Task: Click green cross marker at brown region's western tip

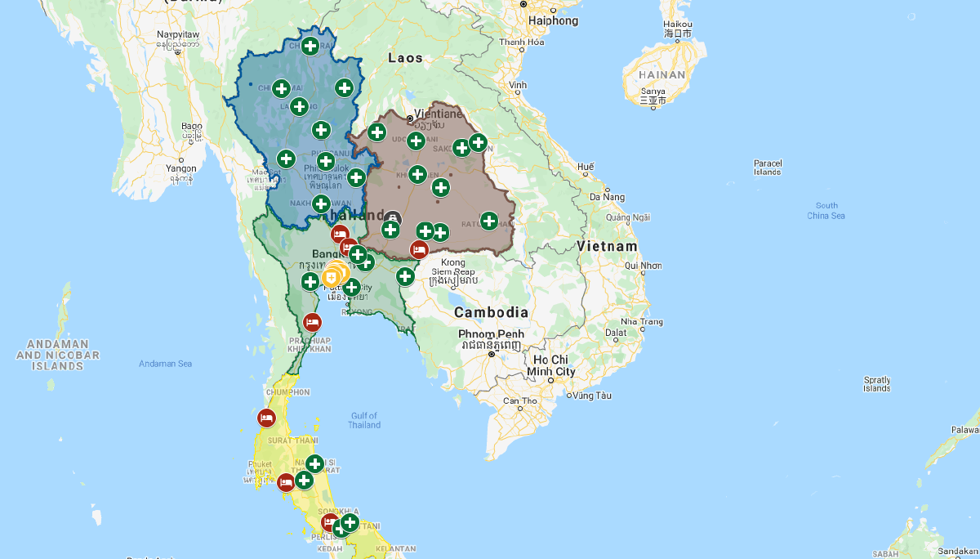Action: click(x=376, y=132)
